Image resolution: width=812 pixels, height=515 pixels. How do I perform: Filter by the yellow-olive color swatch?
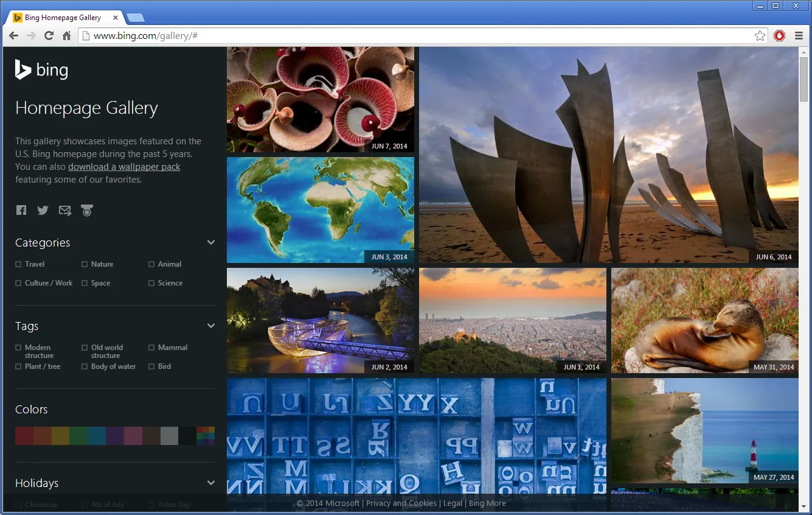[61, 436]
